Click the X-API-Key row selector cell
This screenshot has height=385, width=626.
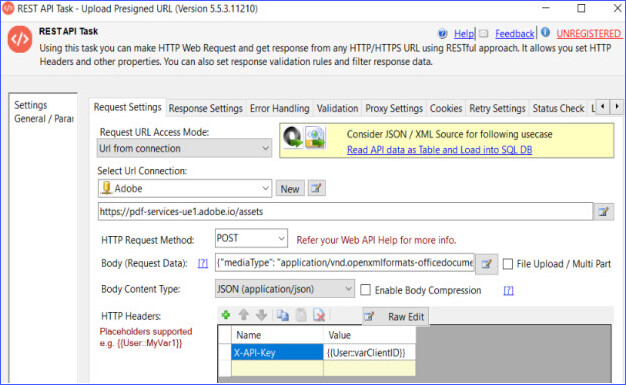[225, 353]
